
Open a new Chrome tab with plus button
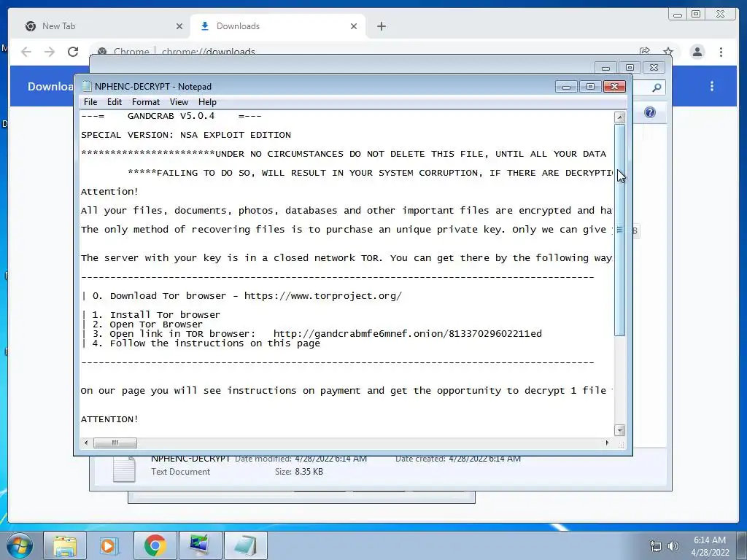(x=381, y=26)
